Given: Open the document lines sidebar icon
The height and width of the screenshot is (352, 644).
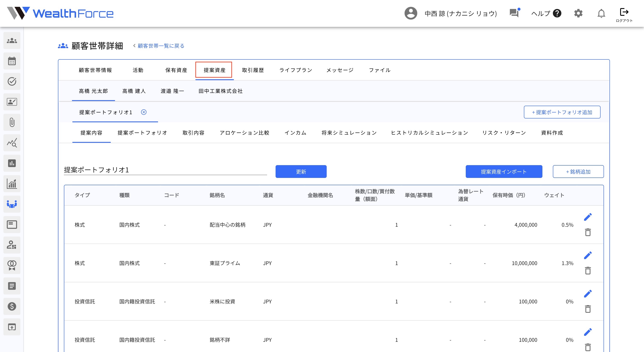Looking at the screenshot, I should 12,286.
